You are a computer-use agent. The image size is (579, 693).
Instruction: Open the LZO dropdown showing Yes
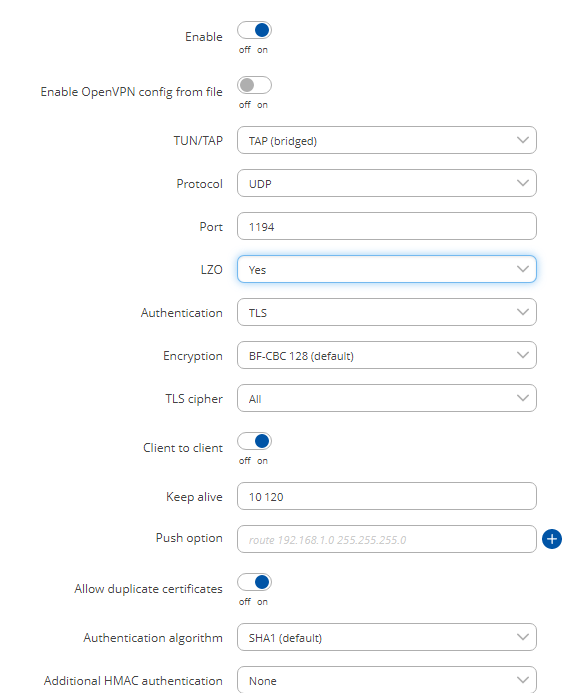tap(387, 269)
